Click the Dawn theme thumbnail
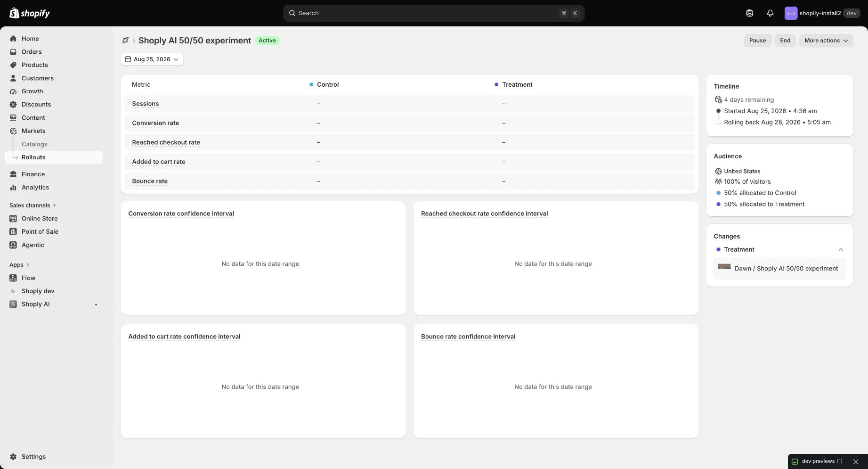 (724, 268)
